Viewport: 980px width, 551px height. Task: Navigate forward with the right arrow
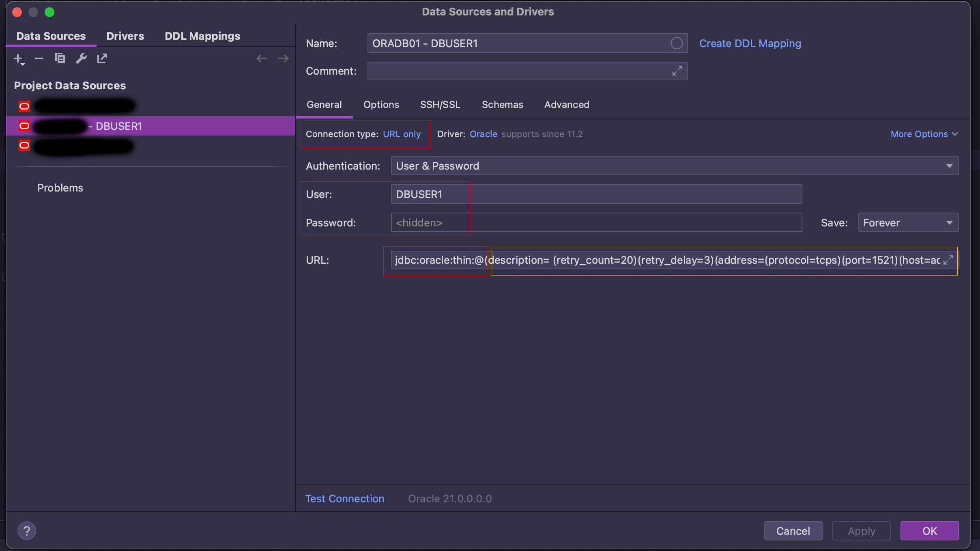[x=283, y=58]
